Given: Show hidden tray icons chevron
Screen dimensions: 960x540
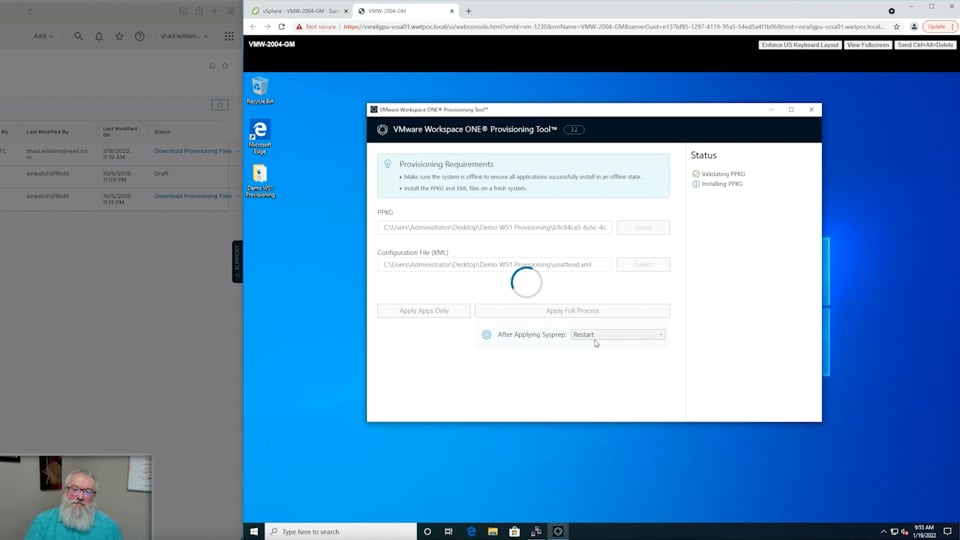Looking at the screenshot, I should point(883,531).
